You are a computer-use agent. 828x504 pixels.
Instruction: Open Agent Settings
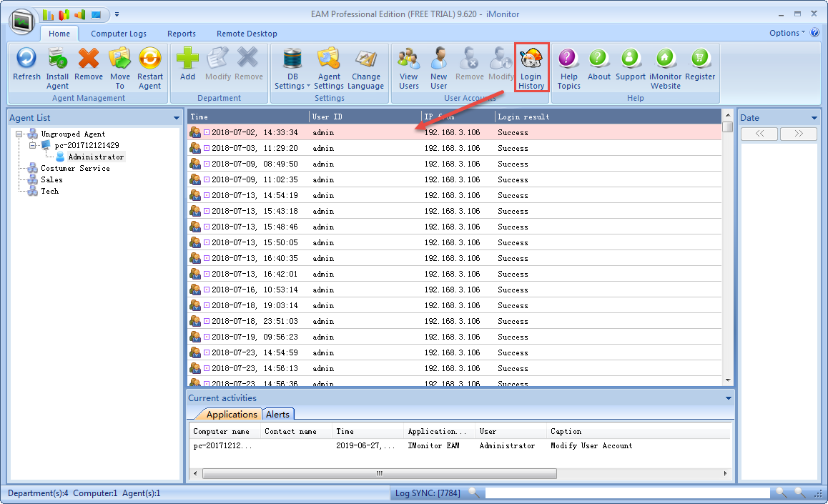pyautogui.click(x=329, y=69)
